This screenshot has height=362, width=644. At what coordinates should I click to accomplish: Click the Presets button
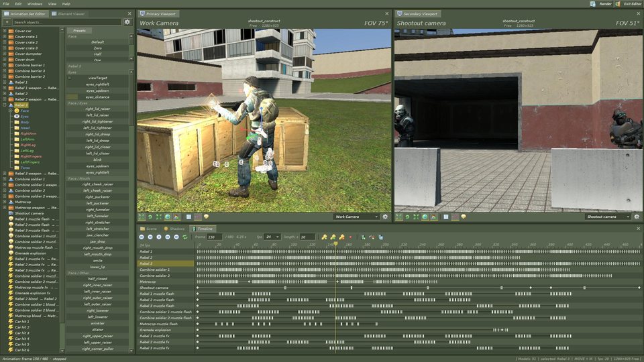(79, 30)
